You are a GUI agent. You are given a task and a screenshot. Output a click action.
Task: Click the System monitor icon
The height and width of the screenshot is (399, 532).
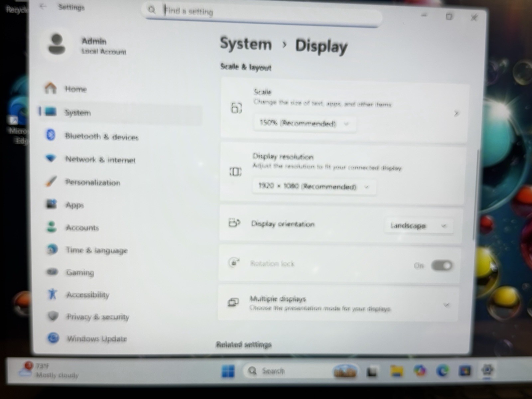[51, 111]
